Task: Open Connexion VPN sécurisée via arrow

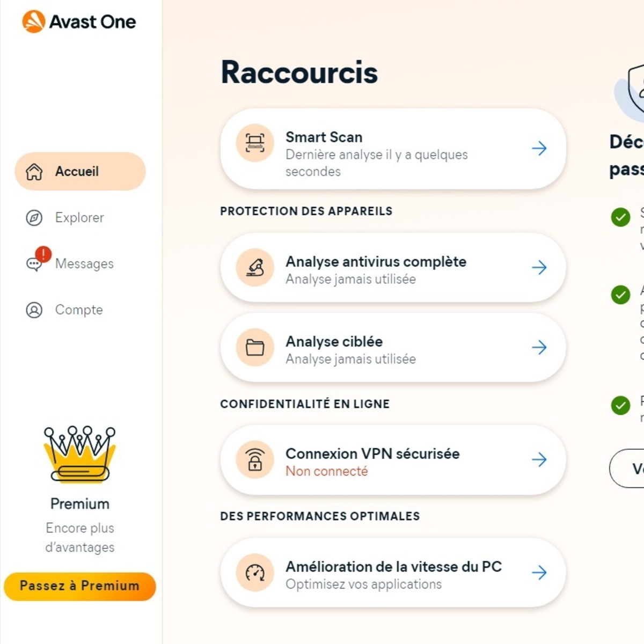Action: click(539, 460)
